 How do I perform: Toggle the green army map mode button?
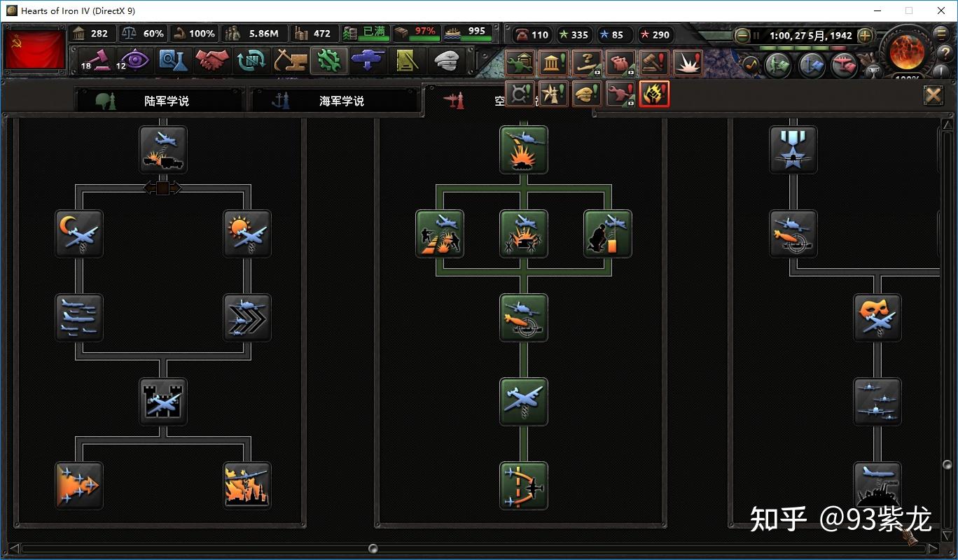(777, 65)
